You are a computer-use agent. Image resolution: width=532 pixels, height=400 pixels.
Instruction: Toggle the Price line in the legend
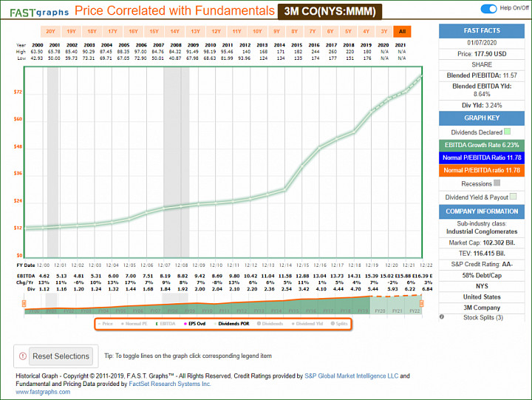coord(105,324)
